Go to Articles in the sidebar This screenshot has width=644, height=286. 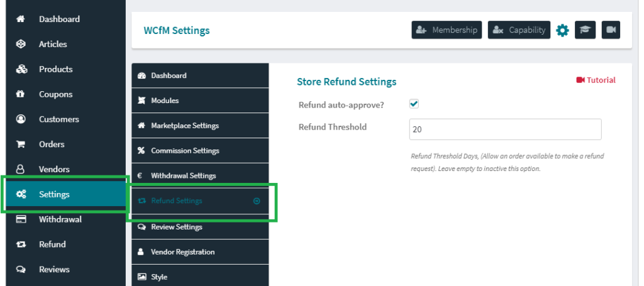pos(65,44)
